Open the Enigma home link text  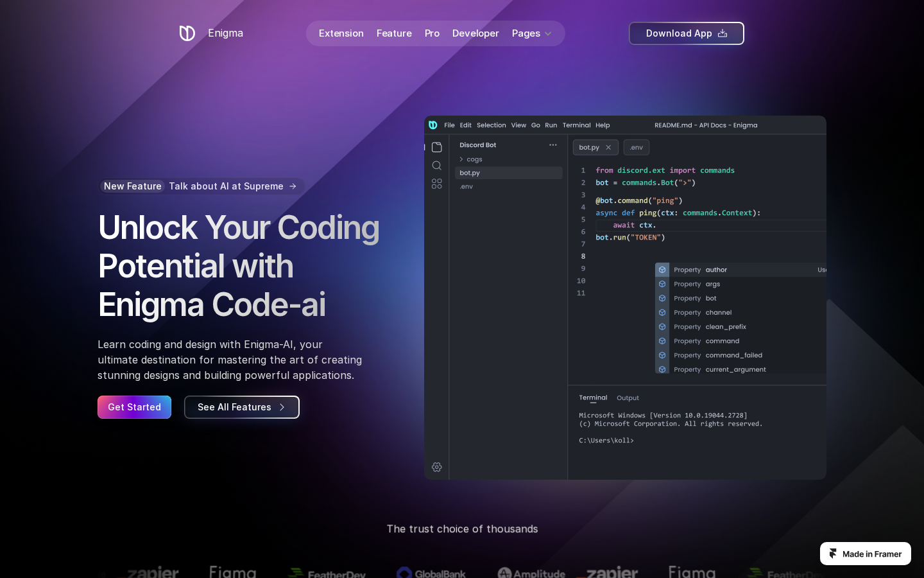pos(225,33)
